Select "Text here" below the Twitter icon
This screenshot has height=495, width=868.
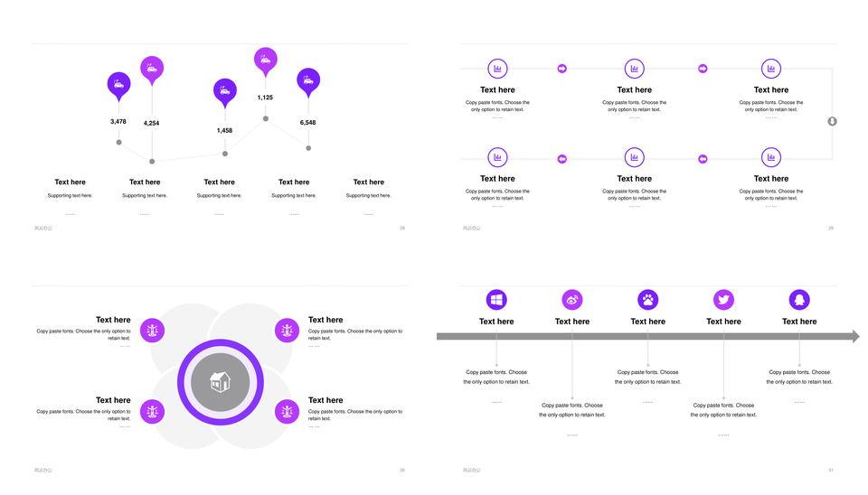[x=723, y=322]
